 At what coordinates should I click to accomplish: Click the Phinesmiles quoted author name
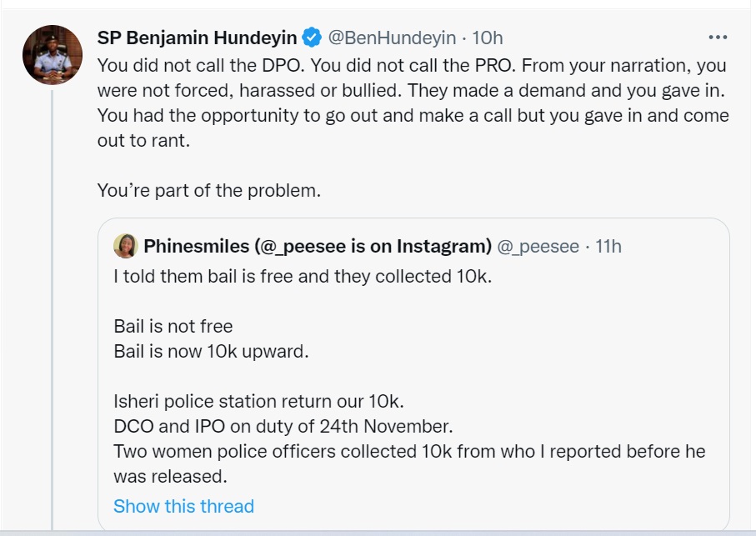pos(317,246)
